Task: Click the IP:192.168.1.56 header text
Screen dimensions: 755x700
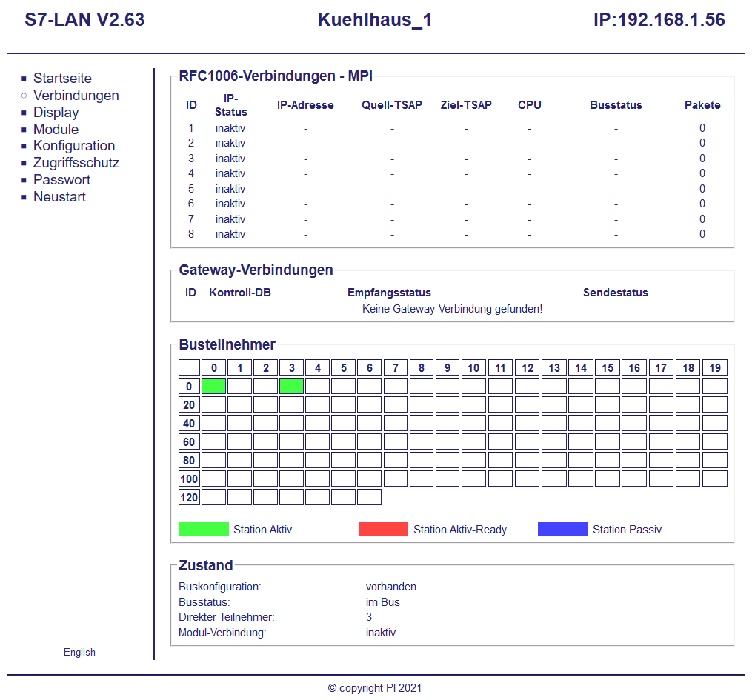Action: click(x=659, y=20)
